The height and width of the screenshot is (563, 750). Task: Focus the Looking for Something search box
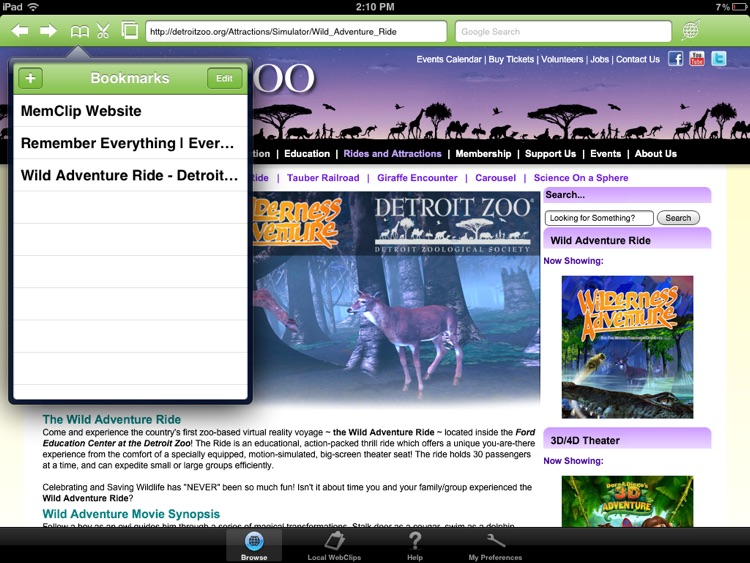coord(599,218)
